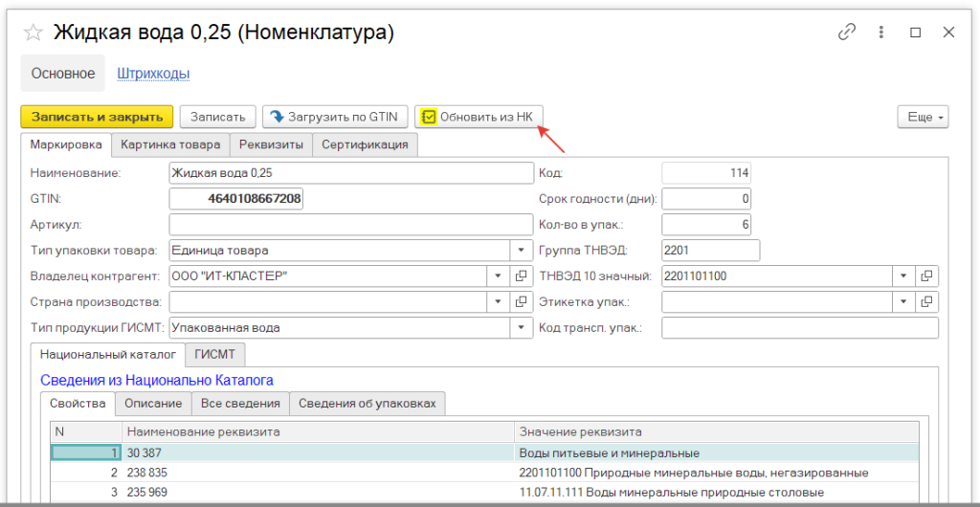
Task: Click the Загрузить по GTIN button
Action: [335, 117]
